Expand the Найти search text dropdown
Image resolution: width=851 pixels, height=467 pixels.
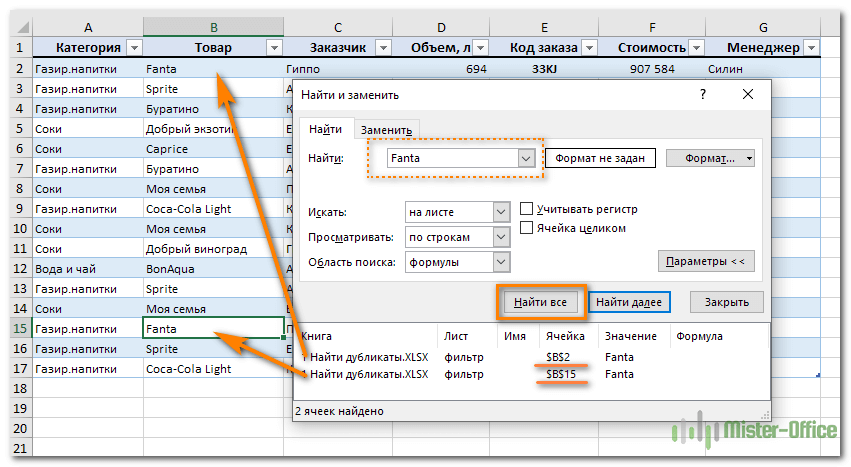point(526,158)
